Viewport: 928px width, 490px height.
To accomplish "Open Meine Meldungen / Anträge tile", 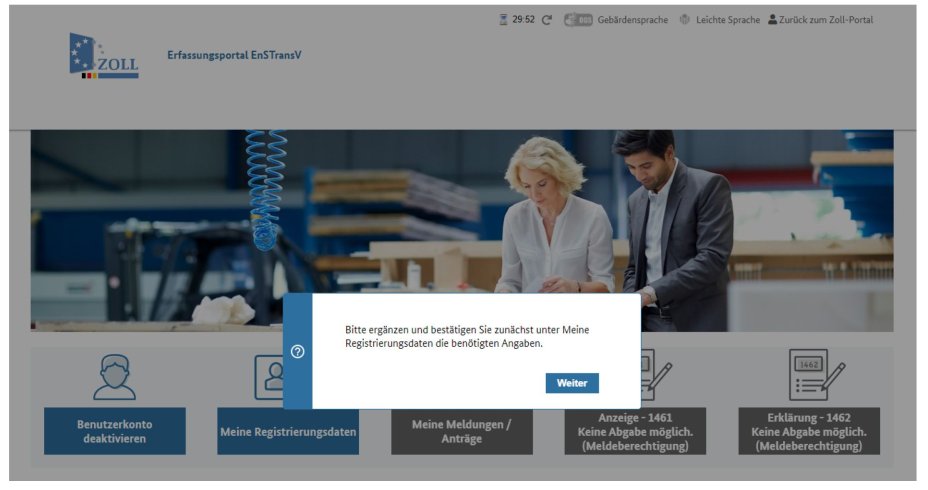I will click(x=462, y=431).
